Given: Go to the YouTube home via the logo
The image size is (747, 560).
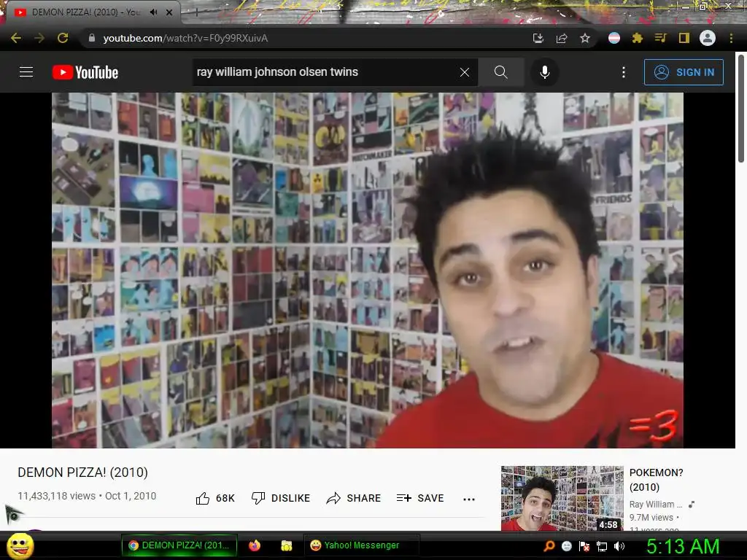Looking at the screenshot, I should coord(85,72).
